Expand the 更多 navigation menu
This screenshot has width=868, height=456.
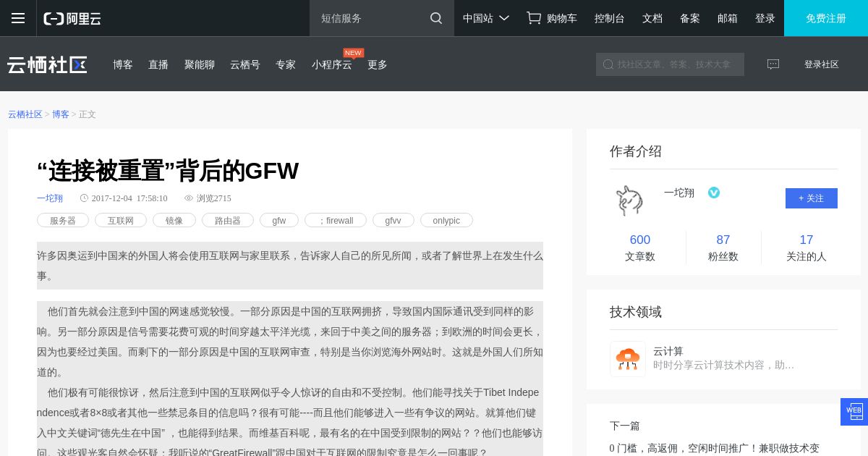(x=378, y=64)
